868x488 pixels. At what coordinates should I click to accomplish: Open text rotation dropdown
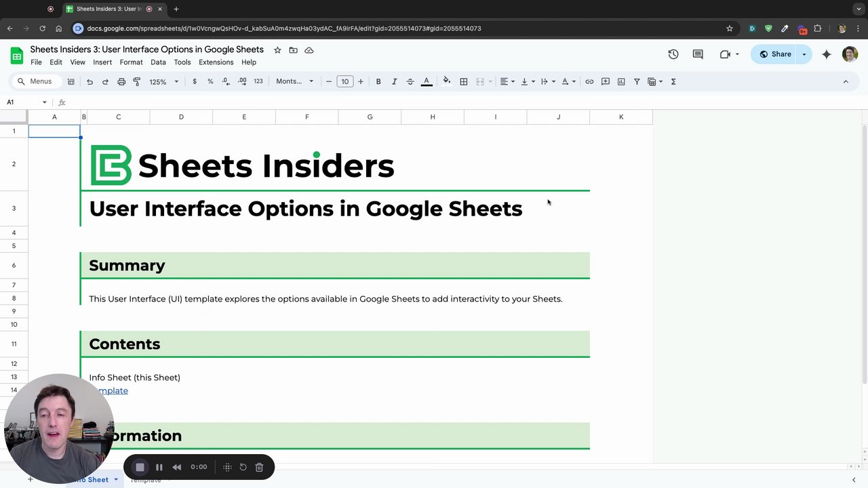pos(568,81)
